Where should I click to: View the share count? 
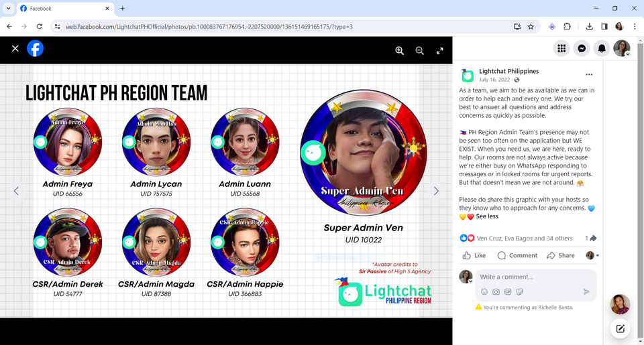coord(590,238)
